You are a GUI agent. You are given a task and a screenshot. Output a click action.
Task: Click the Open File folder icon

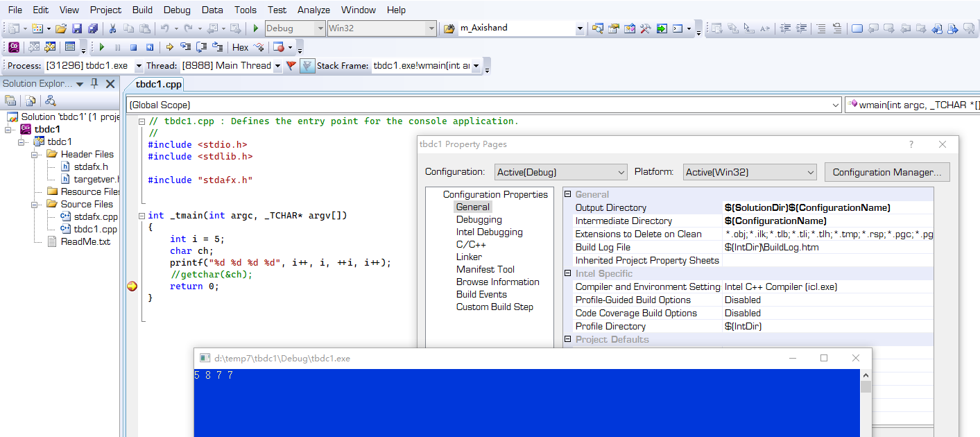(61, 28)
